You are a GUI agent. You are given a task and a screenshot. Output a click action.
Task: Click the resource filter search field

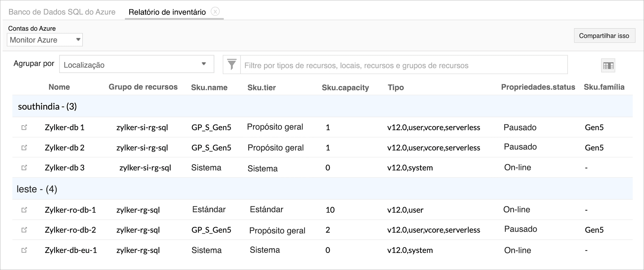pyautogui.click(x=404, y=65)
